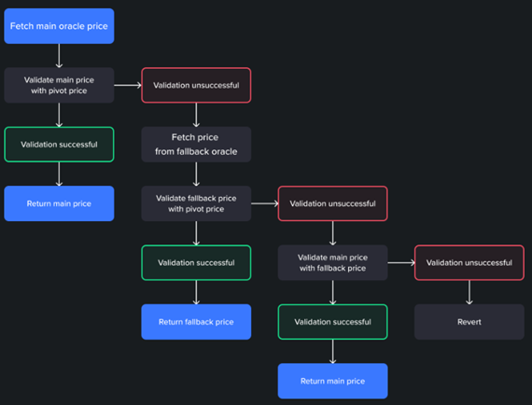Image resolution: width=532 pixels, height=405 pixels.
Task: Click the Return fallback price box
Action: [196, 322]
